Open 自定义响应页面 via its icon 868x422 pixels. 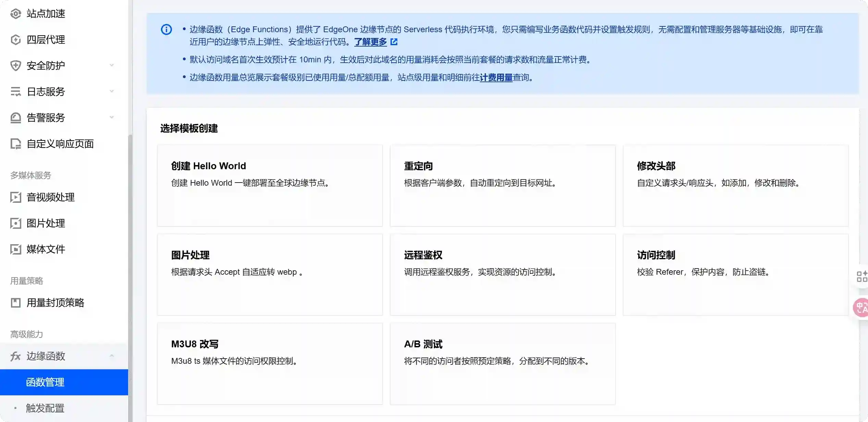(15, 144)
